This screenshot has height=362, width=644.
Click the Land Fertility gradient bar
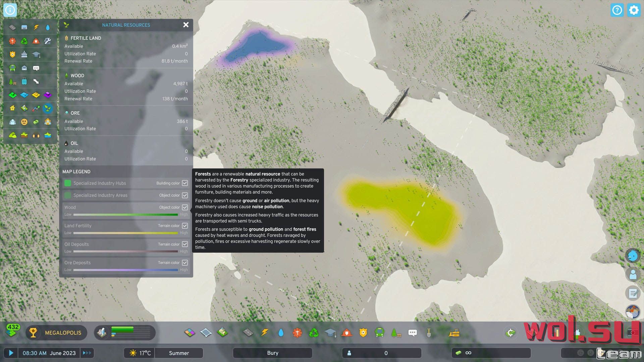coord(126,233)
